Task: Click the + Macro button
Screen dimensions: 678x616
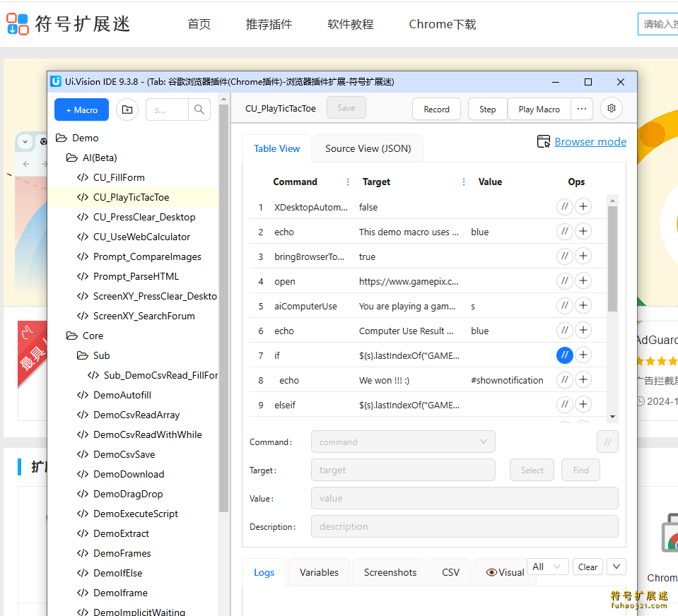Action: pyautogui.click(x=82, y=109)
